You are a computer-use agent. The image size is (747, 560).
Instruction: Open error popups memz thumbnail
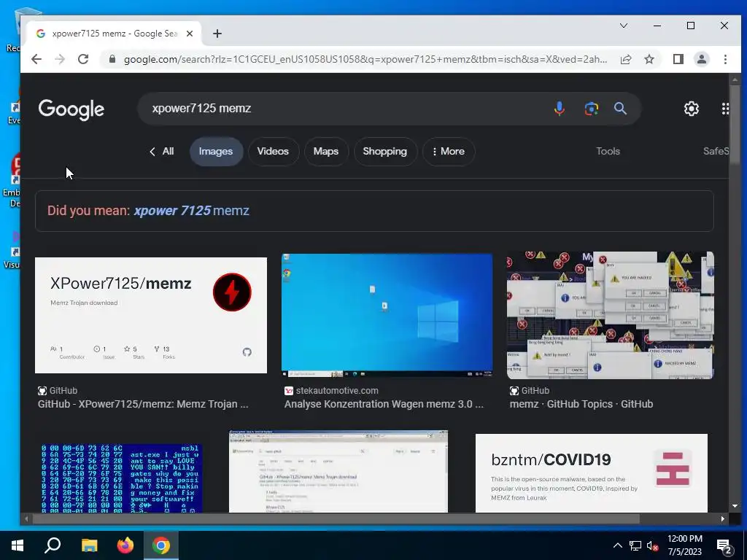pos(611,315)
